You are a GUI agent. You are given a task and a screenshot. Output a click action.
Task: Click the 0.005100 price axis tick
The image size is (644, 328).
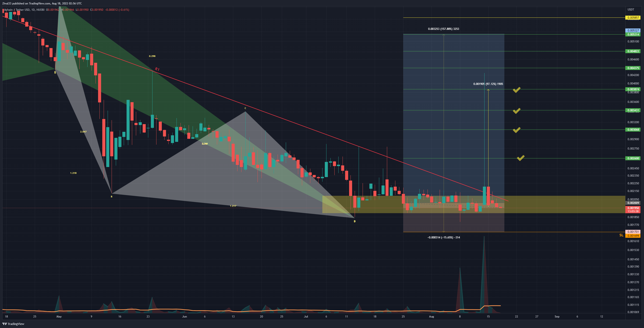[633, 42]
